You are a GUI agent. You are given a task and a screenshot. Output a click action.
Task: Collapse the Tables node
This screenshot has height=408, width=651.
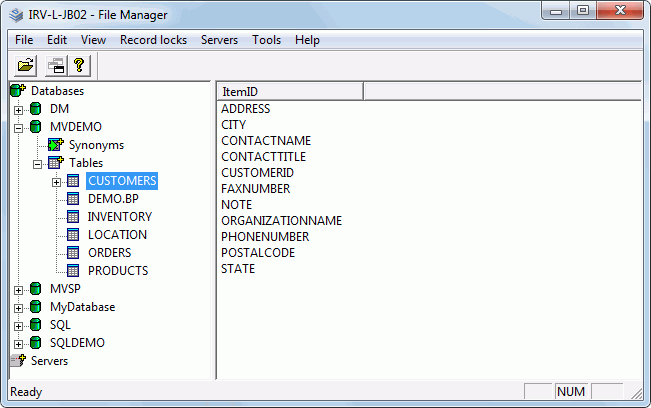(x=37, y=164)
